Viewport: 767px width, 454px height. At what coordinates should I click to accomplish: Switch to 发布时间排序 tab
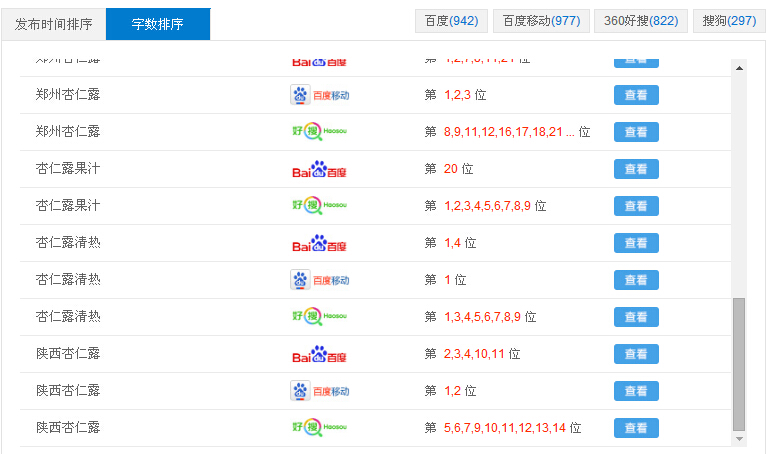[53, 24]
